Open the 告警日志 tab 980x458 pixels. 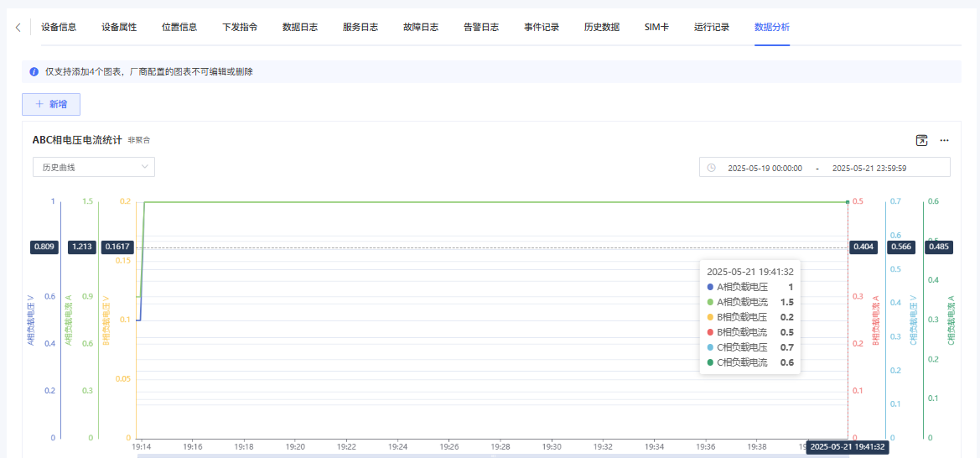coord(481,27)
